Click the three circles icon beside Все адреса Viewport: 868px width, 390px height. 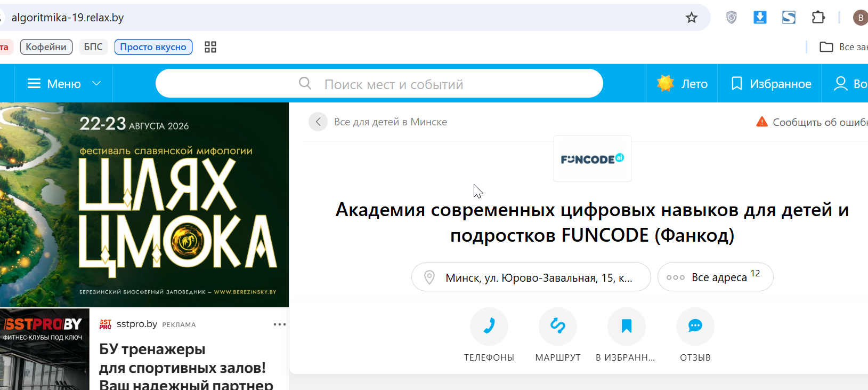[x=676, y=277]
